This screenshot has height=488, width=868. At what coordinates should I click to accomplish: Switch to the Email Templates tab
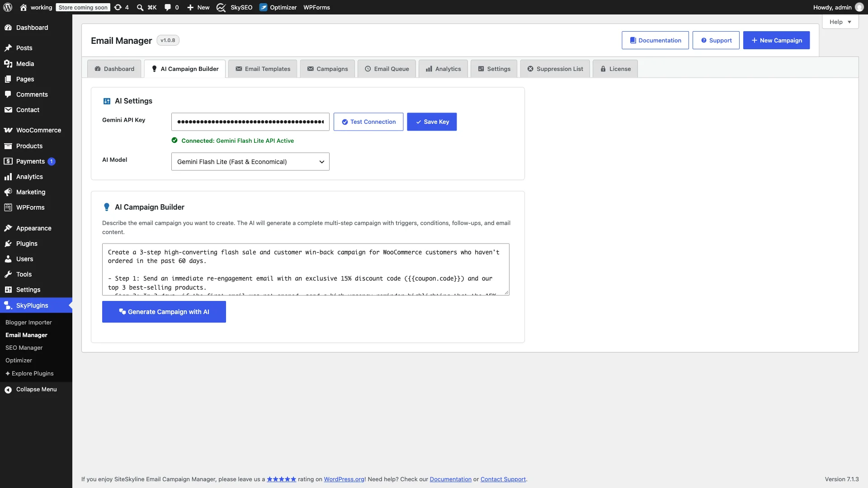tap(263, 69)
